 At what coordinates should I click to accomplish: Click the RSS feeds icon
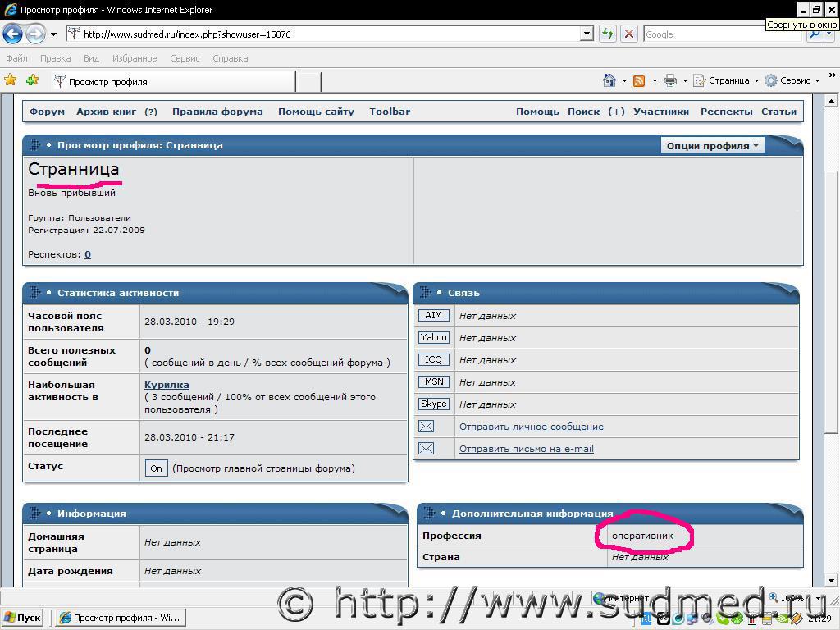coord(639,80)
